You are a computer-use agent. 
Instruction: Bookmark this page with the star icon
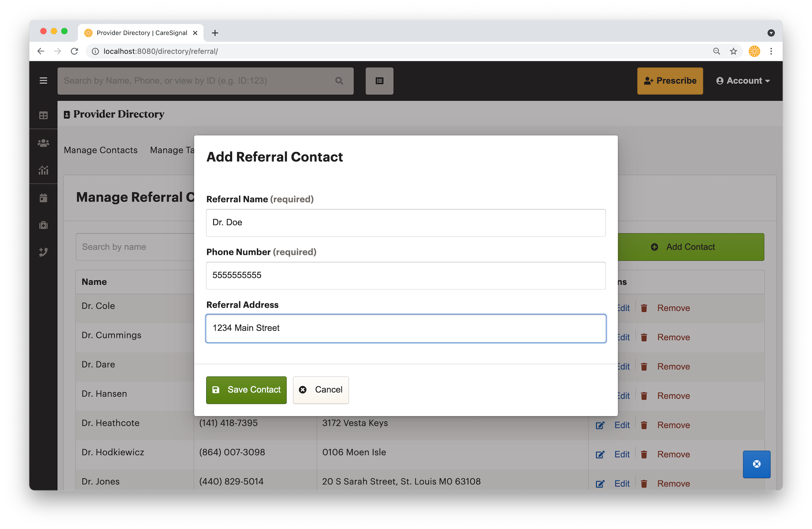(x=733, y=51)
